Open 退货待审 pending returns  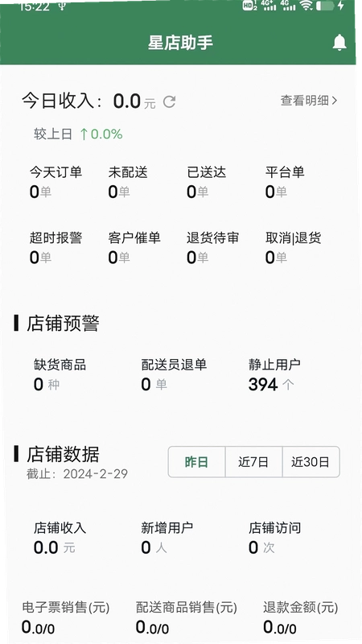point(212,247)
